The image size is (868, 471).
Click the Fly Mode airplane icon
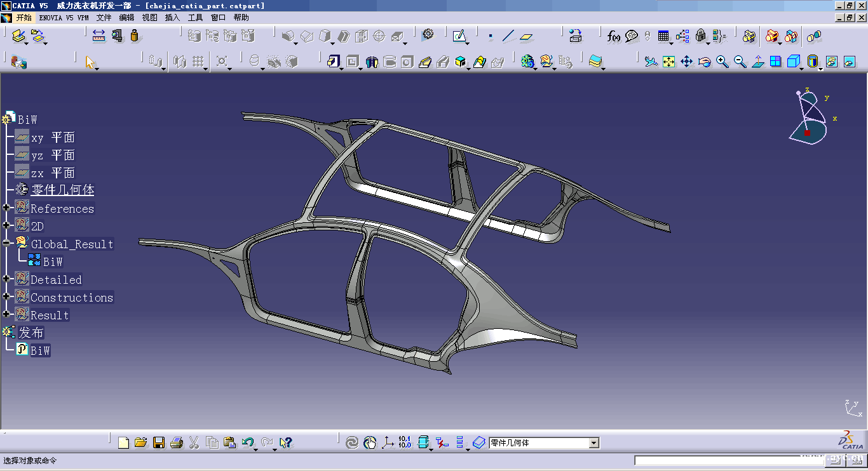pyautogui.click(x=651, y=62)
